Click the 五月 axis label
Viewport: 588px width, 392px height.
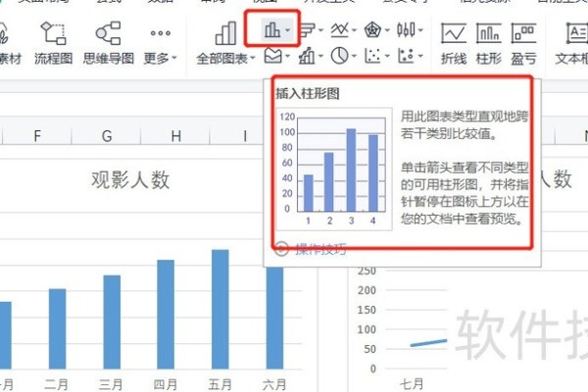tap(220, 384)
